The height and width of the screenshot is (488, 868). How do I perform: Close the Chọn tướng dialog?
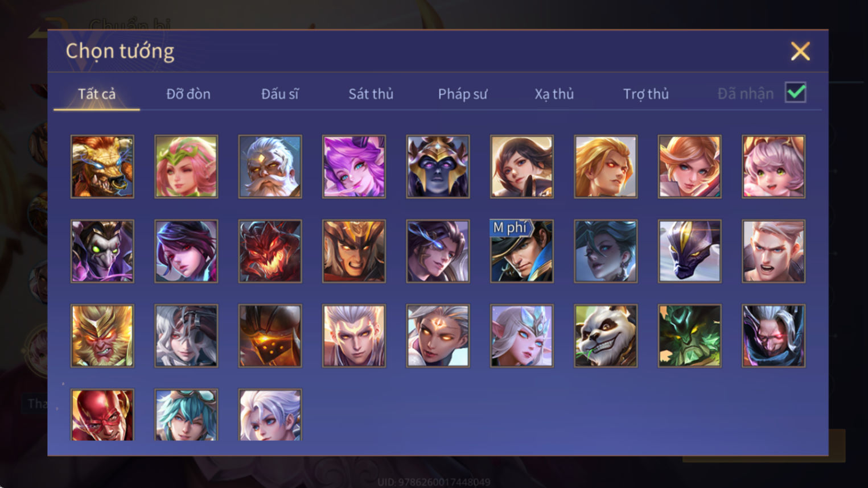(800, 51)
